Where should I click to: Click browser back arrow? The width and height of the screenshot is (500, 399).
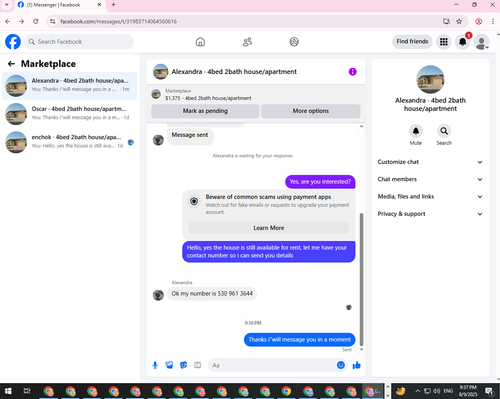8,21
